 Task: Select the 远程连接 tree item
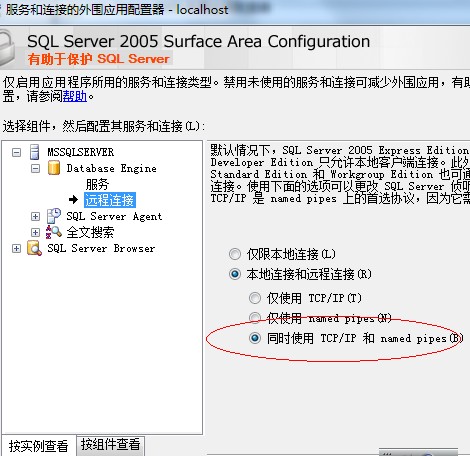click(x=110, y=200)
